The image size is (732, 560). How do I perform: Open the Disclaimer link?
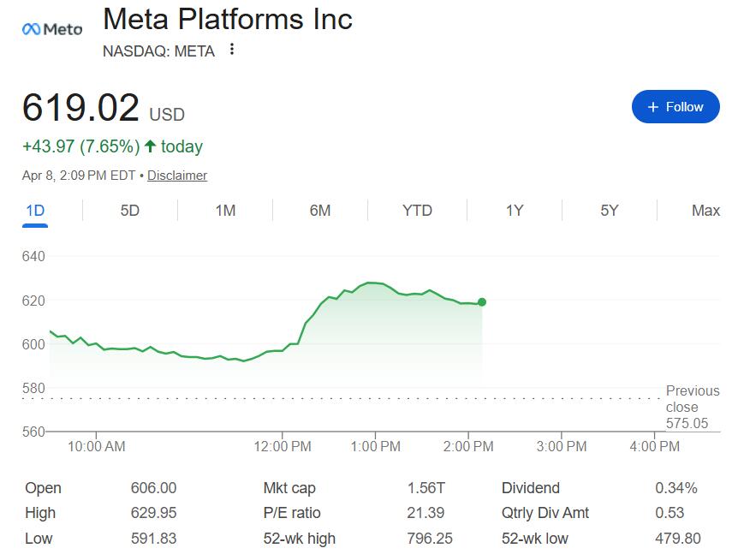tap(177, 176)
